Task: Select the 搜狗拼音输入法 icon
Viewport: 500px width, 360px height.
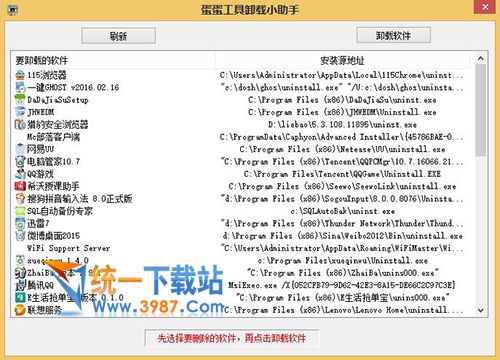Action: [x=20, y=199]
